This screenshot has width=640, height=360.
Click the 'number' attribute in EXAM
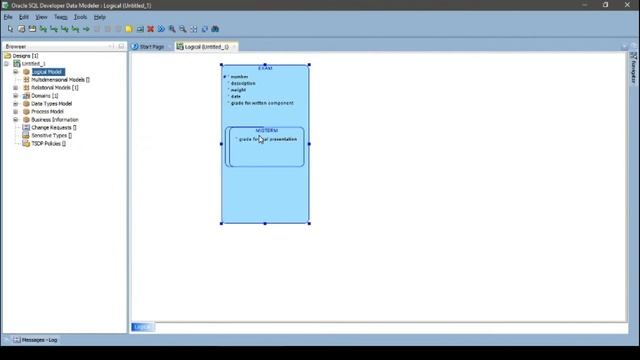(x=239, y=77)
